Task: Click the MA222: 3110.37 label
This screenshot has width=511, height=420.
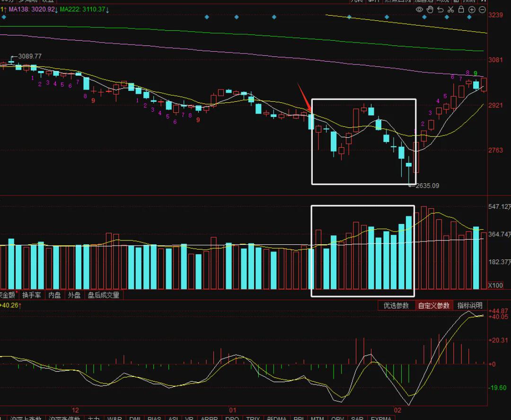Action: click(x=83, y=9)
